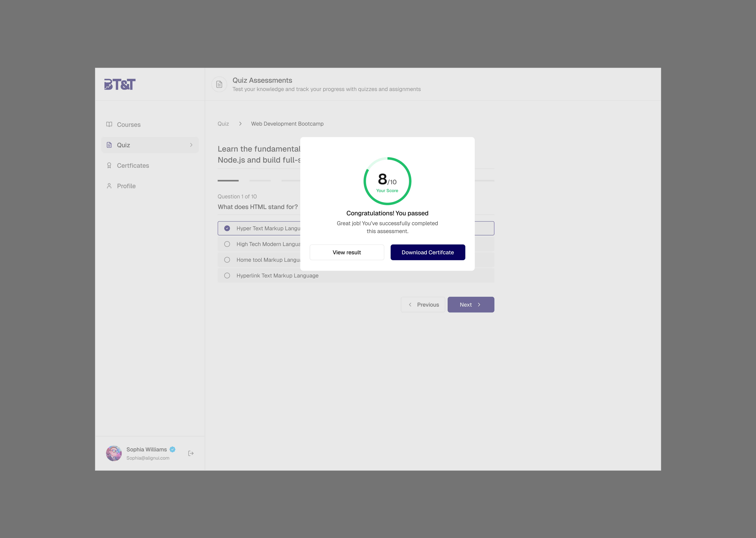Click the logout icon beside Sophia Williams
Image resolution: width=756 pixels, height=538 pixels.
pyautogui.click(x=191, y=453)
